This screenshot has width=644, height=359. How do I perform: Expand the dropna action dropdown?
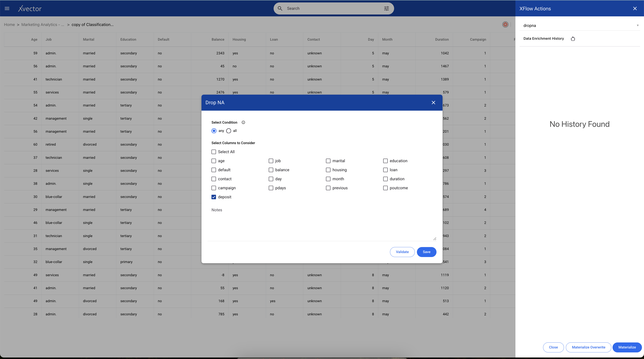pyautogui.click(x=637, y=25)
